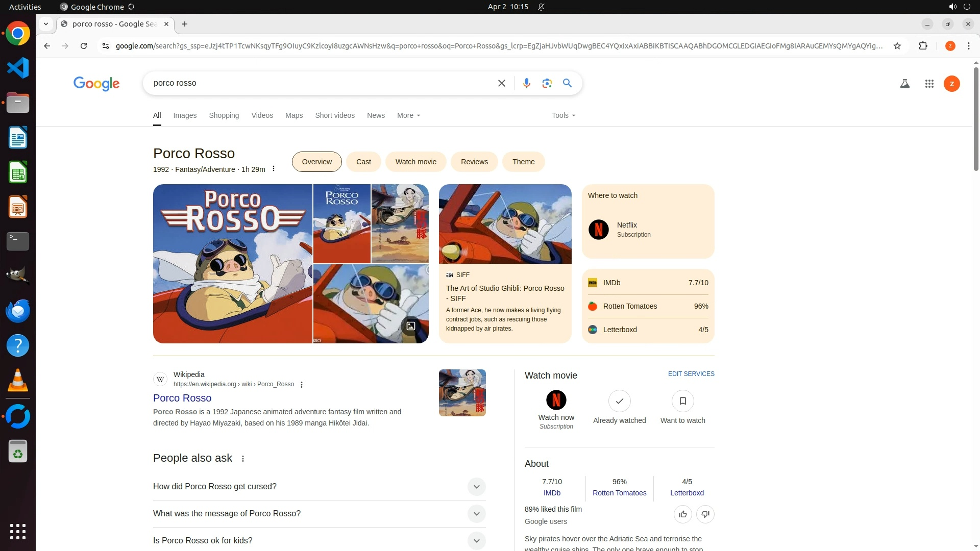
Task: Launch Visual Studio Code from the dock
Action: (x=18, y=68)
